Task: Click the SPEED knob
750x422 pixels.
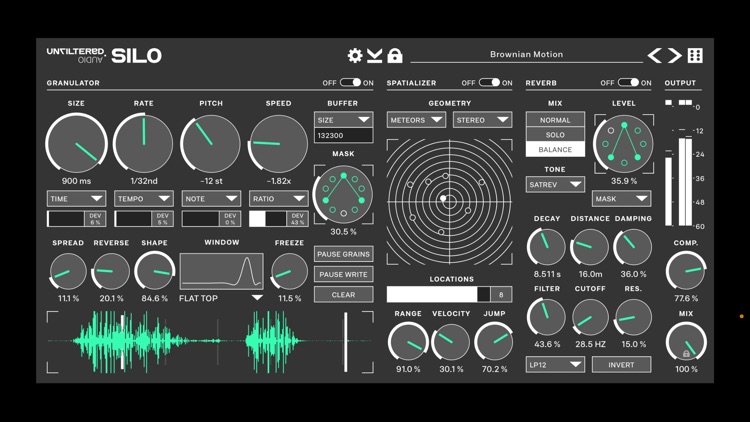Action: pyautogui.click(x=278, y=143)
